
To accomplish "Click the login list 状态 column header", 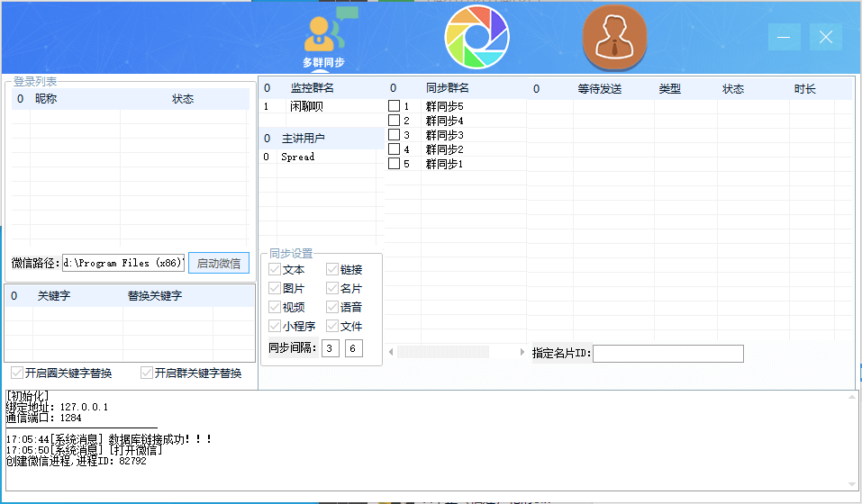I will 183,99.
